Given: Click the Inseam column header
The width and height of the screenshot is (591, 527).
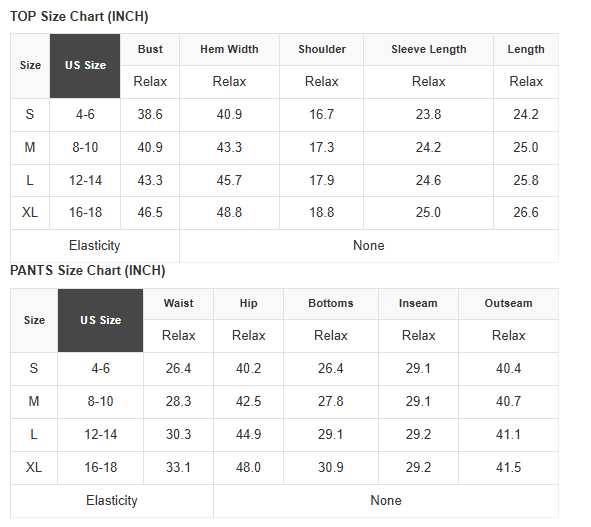Looking at the screenshot, I should pyautogui.click(x=418, y=303).
